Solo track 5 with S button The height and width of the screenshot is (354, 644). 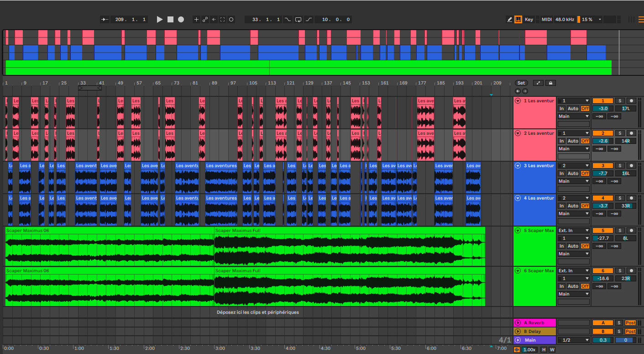[619, 231]
